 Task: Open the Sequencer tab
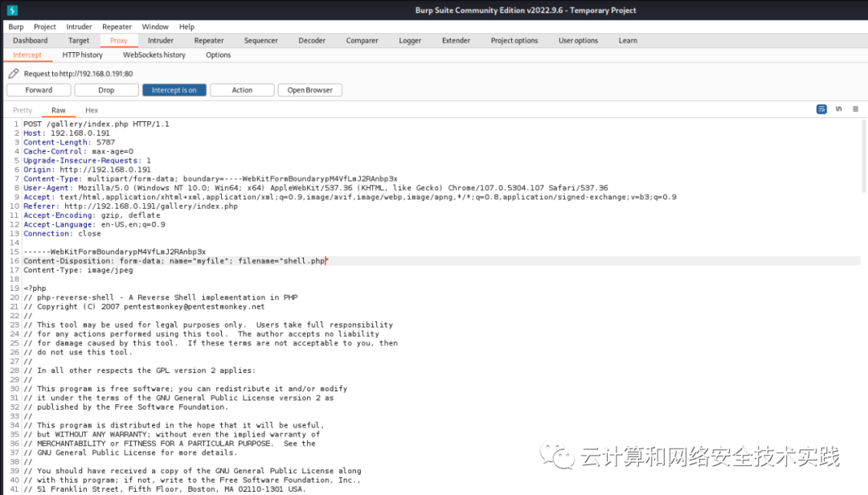(260, 40)
